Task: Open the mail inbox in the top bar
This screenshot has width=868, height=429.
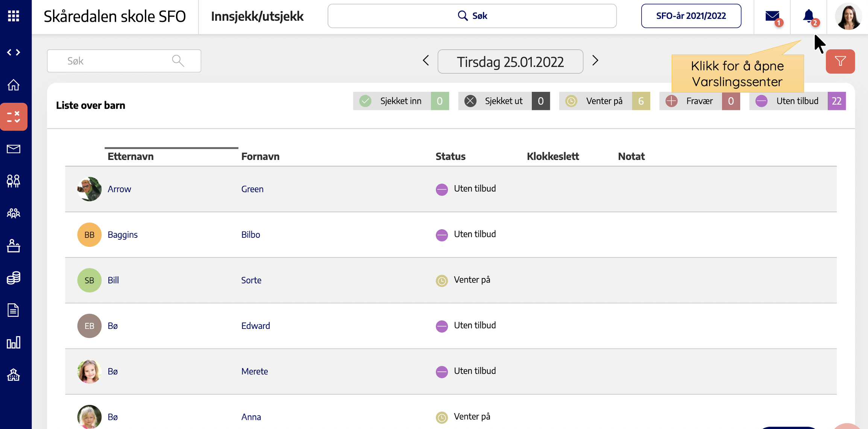Action: (x=773, y=17)
